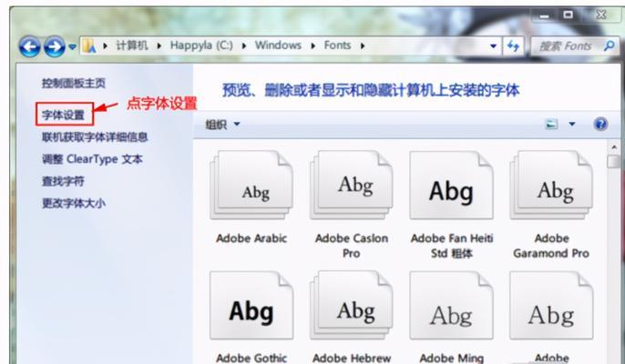Screen dimensions: 625x364
Task: Open 调整 ClearType 文本 link
Action: coord(93,159)
